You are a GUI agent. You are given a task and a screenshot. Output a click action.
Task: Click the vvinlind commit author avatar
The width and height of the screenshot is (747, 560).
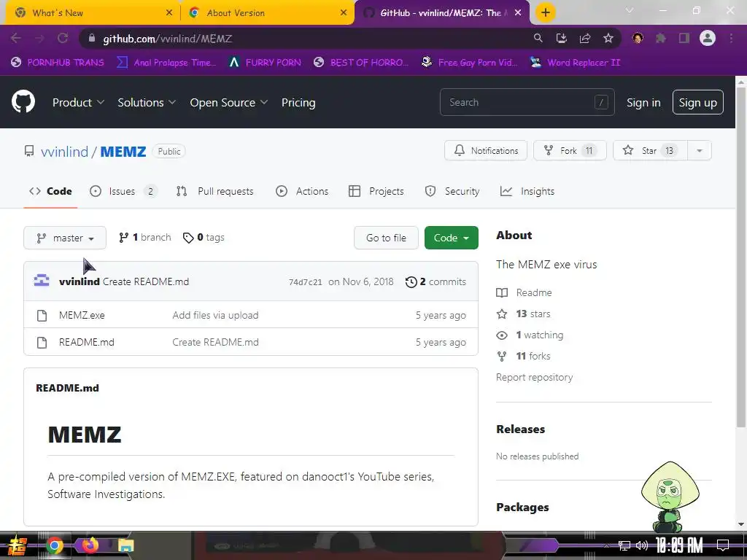(x=42, y=281)
